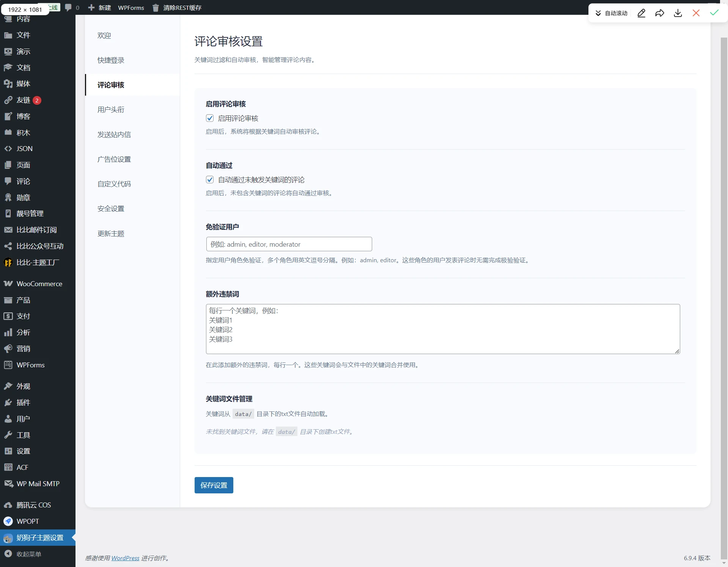728x567 pixels.
Task: Open the 欢迎 settings tab
Action: click(x=132, y=36)
